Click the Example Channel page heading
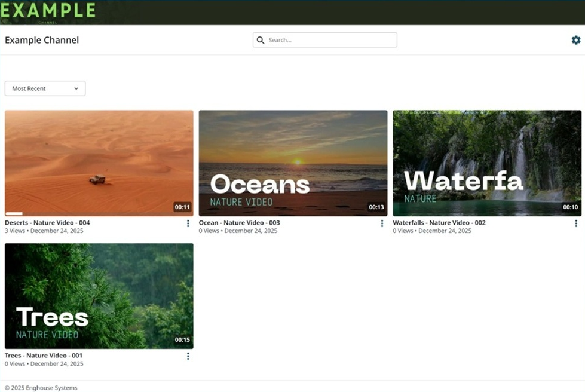Screen dimensions: 585x392 (x=42, y=40)
